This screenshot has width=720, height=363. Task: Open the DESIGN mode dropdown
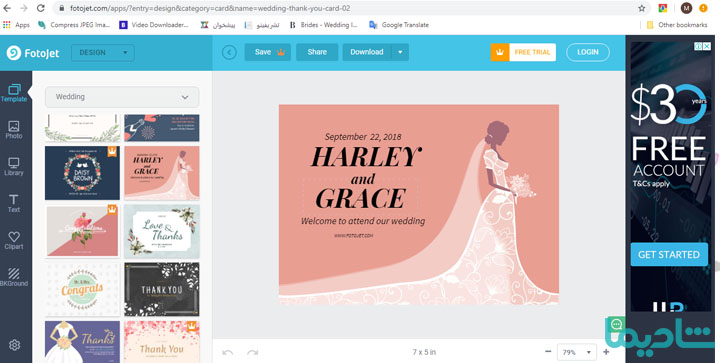pyautogui.click(x=103, y=53)
